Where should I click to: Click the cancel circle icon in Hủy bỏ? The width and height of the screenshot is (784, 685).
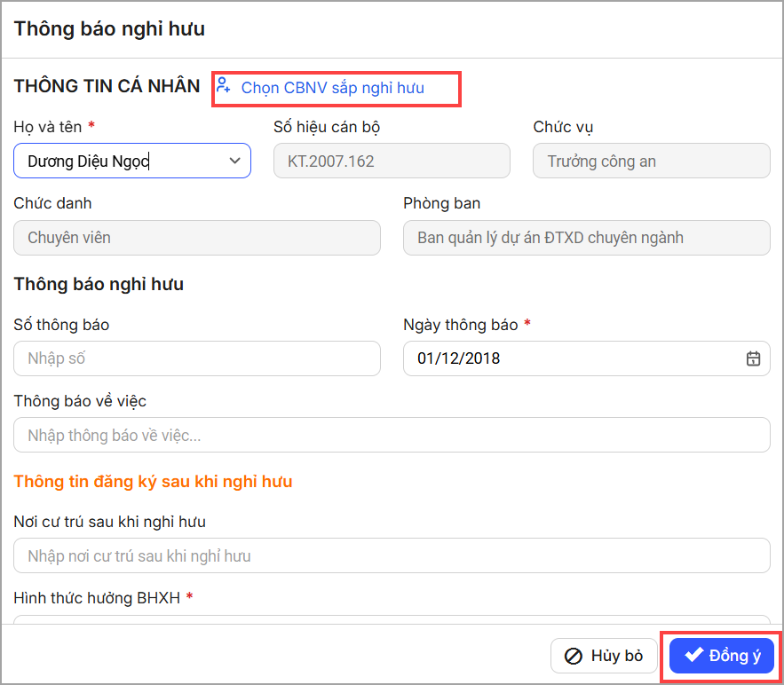point(574,657)
